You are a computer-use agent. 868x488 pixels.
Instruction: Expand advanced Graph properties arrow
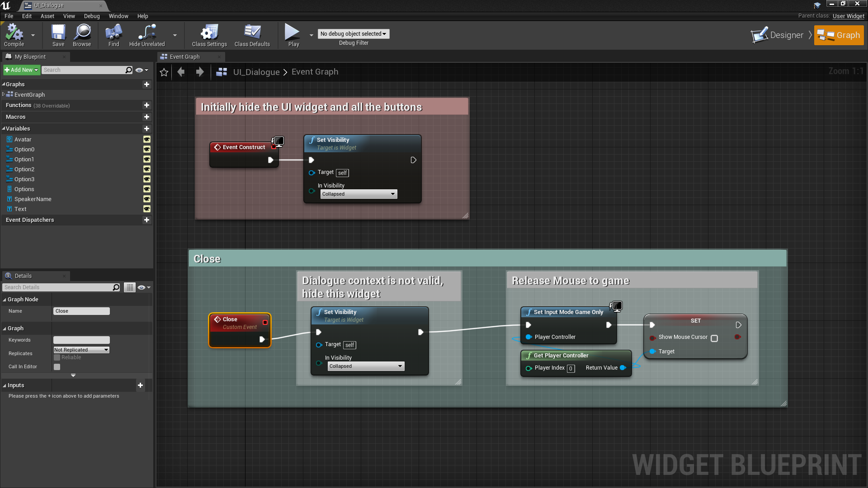pos(73,375)
